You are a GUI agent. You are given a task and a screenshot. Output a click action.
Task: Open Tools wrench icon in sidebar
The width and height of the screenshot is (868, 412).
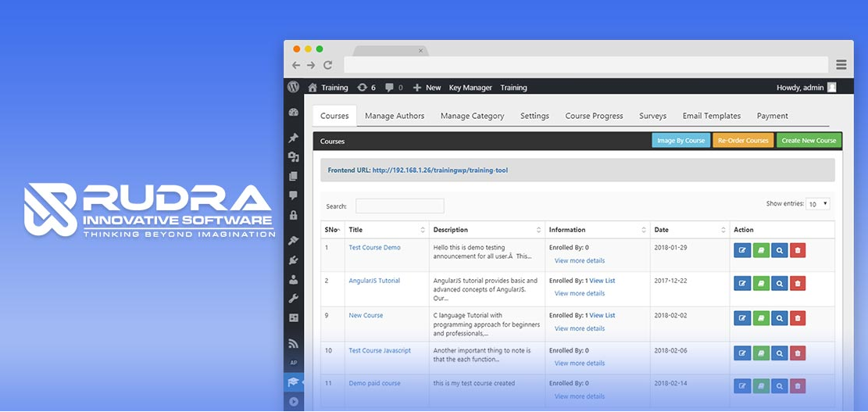click(294, 299)
